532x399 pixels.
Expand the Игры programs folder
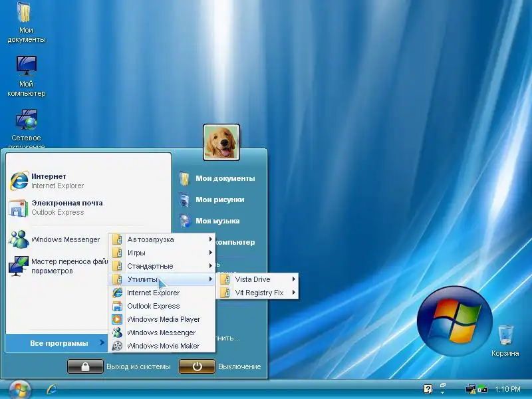click(162, 253)
